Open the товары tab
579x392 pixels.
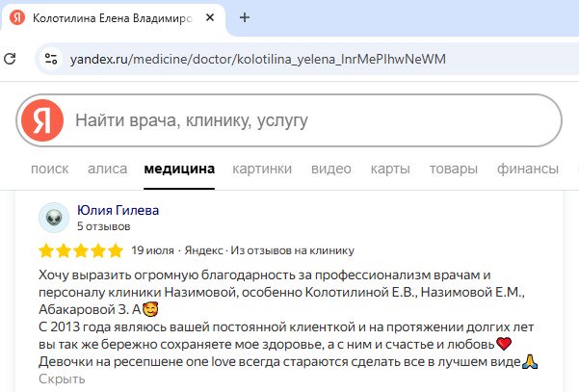453,169
